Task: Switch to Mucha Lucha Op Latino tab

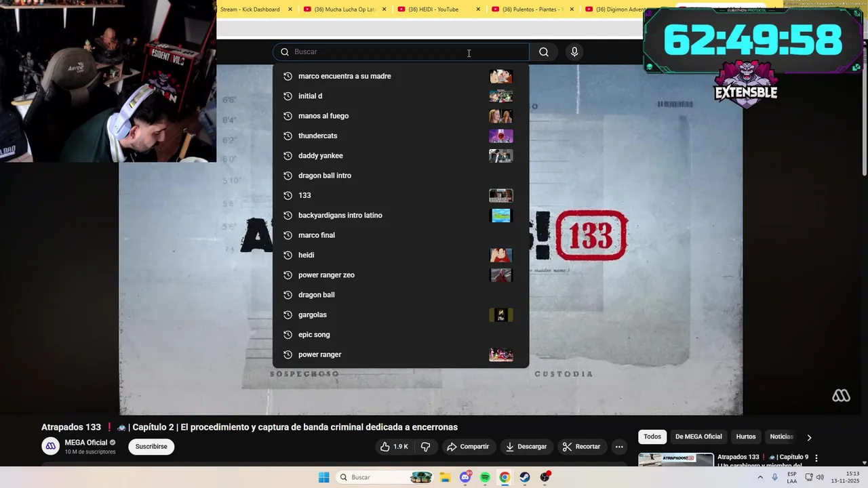Action: pos(345,9)
